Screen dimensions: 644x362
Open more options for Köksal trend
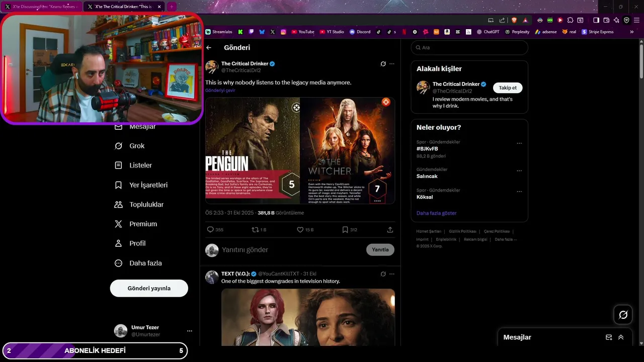[519, 192]
